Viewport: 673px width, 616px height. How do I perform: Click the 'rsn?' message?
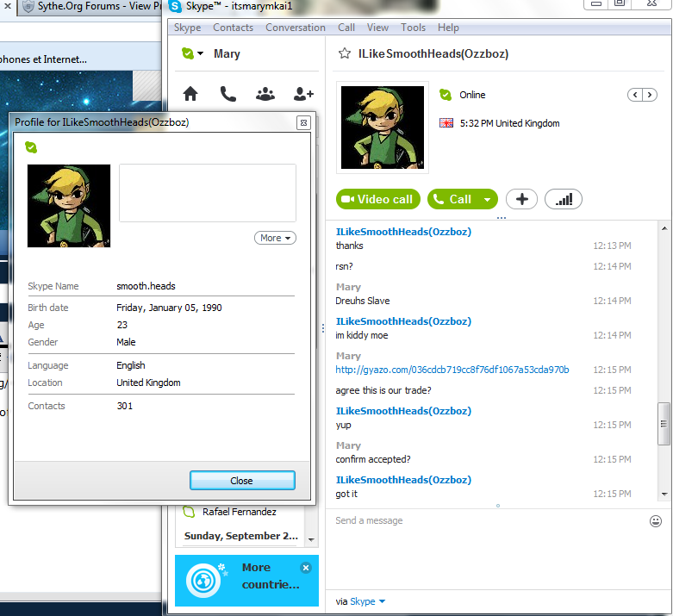[344, 266]
